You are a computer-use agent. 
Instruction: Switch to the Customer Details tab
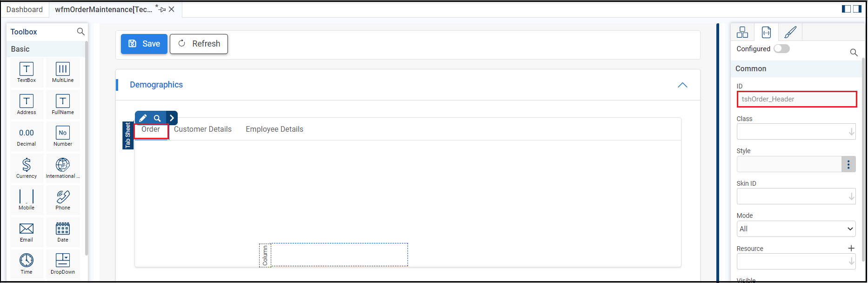(x=203, y=129)
